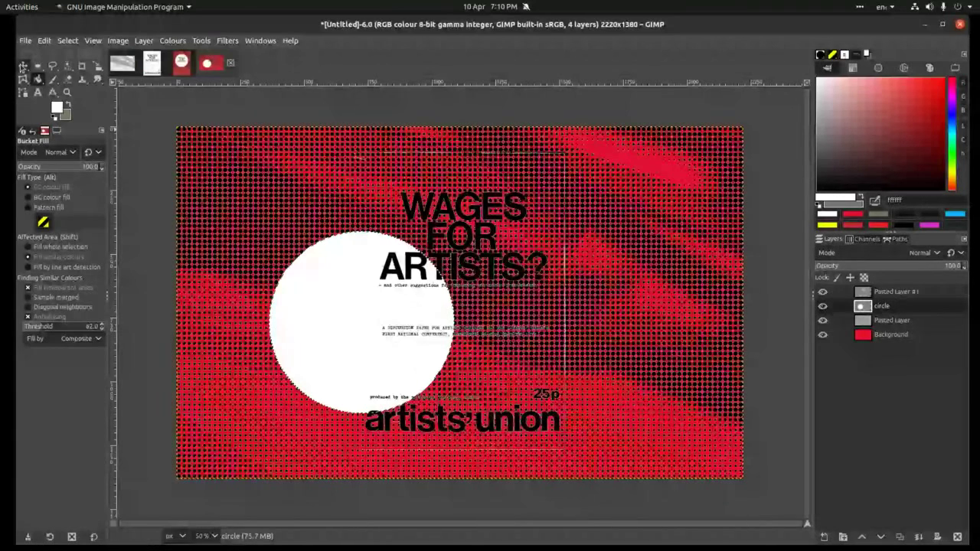Create a new layer icon in Layers panel
Image resolution: width=980 pixels, height=551 pixels.
[x=824, y=536]
